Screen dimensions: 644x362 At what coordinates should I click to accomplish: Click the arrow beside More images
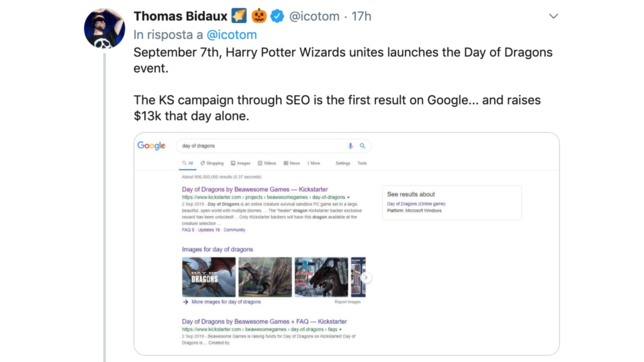coord(185,302)
